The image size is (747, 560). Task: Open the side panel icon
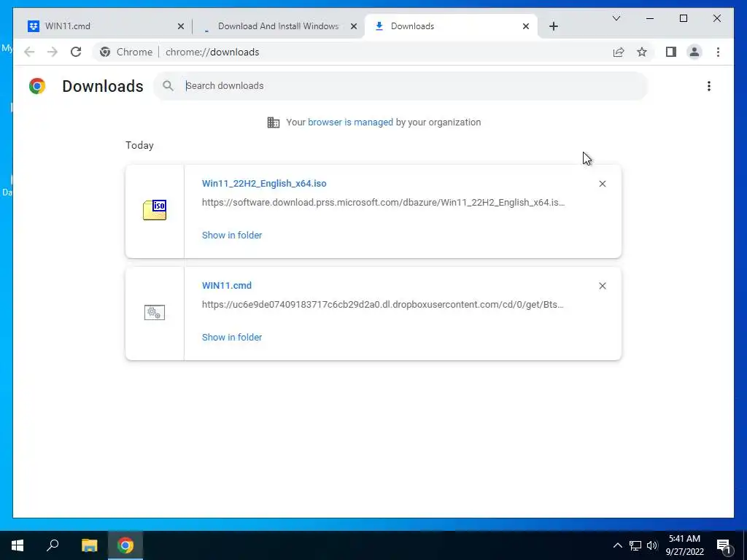[671, 52]
